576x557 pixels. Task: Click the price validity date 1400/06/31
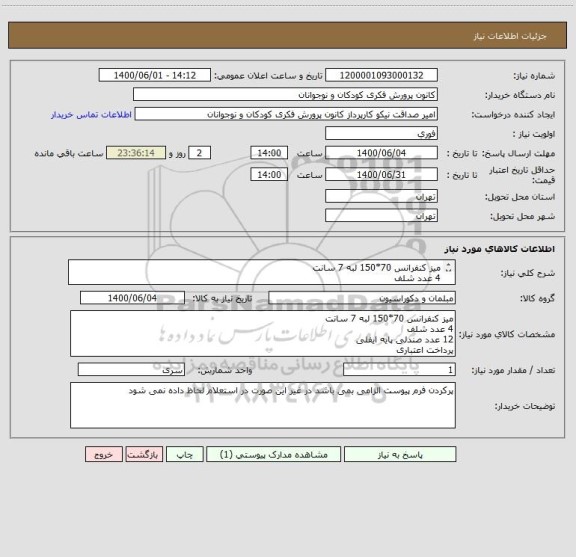click(381, 175)
